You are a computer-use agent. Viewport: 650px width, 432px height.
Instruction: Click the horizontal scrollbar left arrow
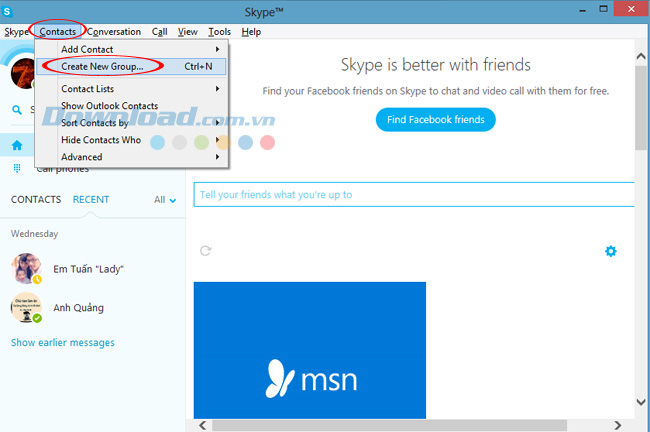pyautogui.click(x=203, y=425)
